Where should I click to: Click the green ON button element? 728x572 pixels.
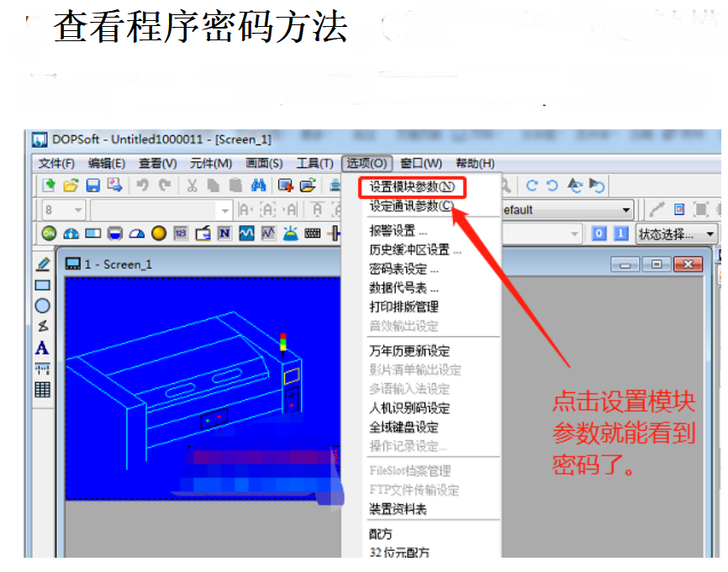point(49,234)
